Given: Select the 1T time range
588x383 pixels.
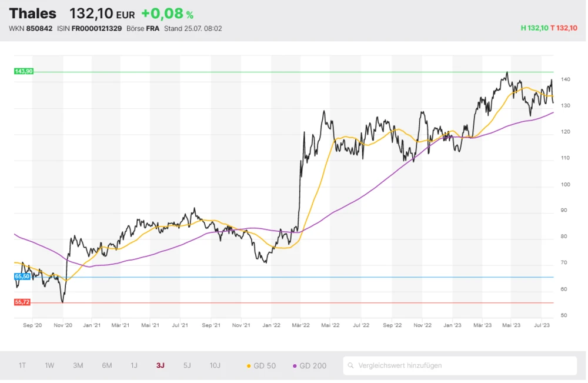Looking at the screenshot, I should 22,365.
